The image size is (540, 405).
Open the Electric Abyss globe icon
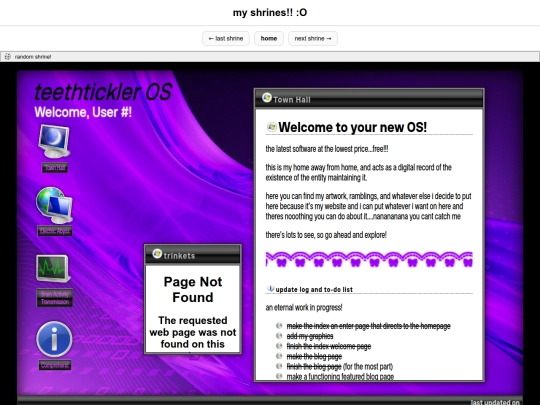(54, 205)
